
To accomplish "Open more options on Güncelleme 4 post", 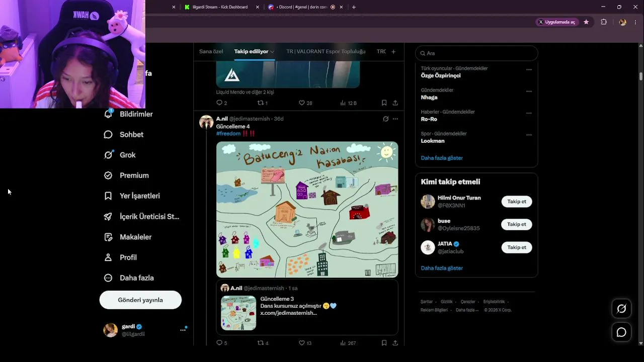I will (395, 119).
